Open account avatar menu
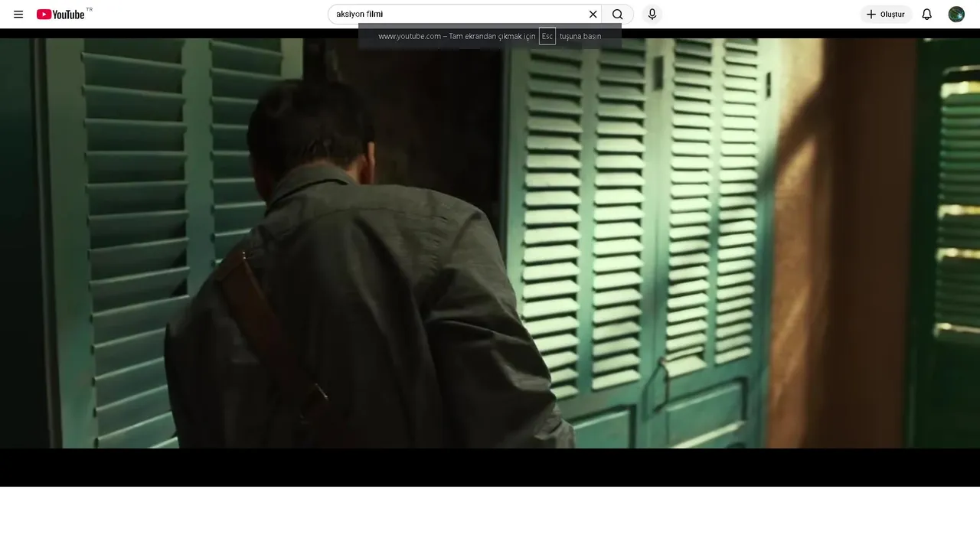Viewport: 980px width, 551px height. 956,15
